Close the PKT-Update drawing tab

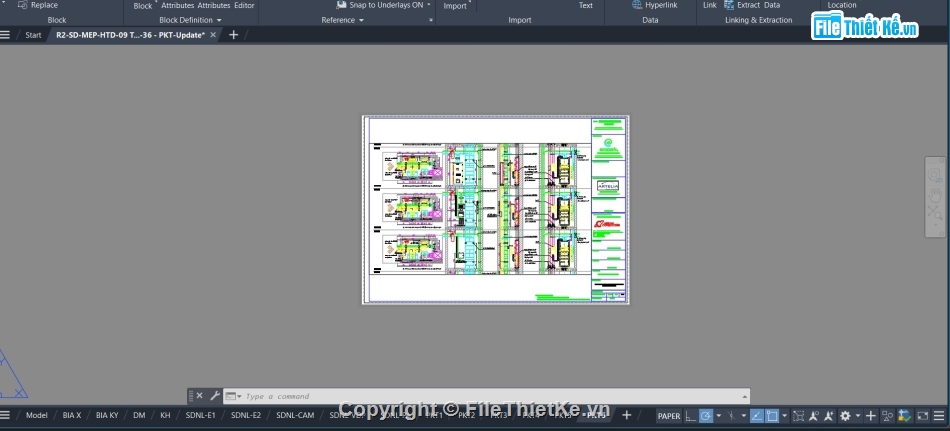(213, 35)
